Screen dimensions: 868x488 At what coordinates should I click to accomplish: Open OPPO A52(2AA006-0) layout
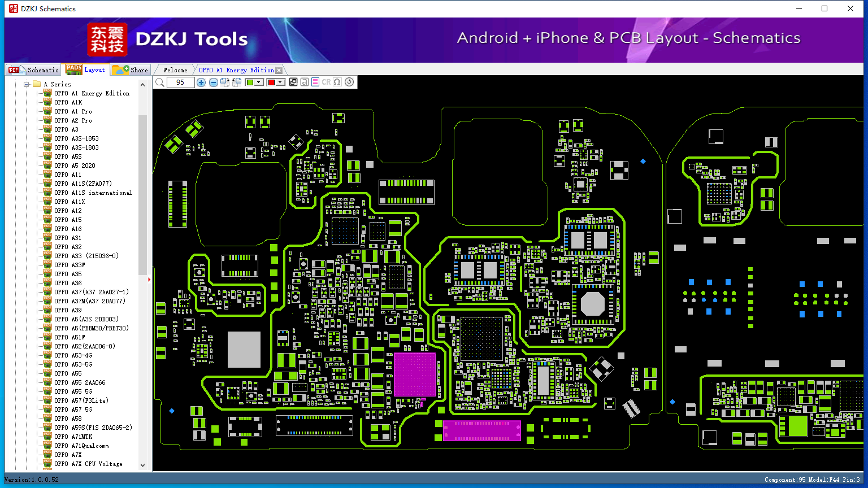85,346
